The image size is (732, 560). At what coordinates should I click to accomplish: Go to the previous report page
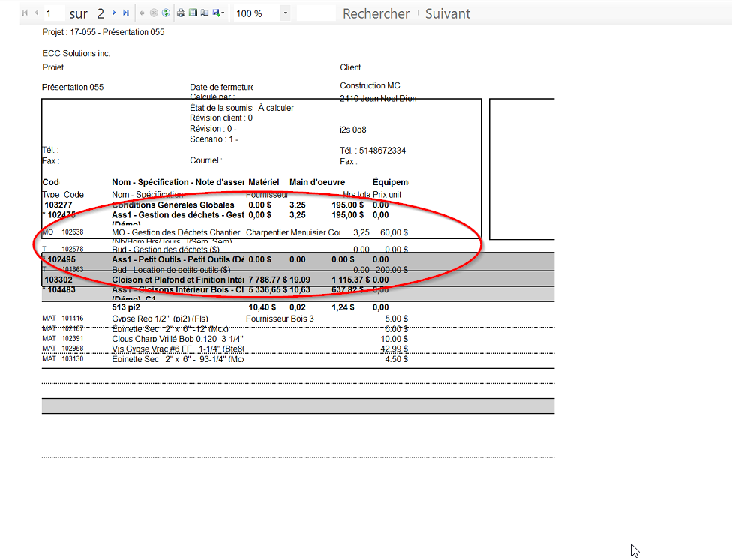[x=36, y=13]
